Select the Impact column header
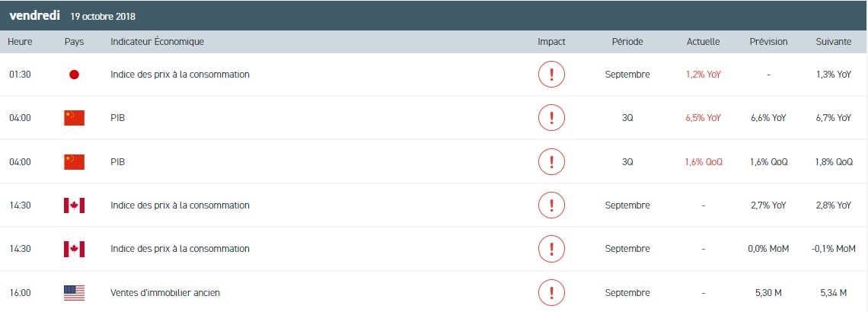Viewport: 868px width, 312px height. tap(551, 42)
